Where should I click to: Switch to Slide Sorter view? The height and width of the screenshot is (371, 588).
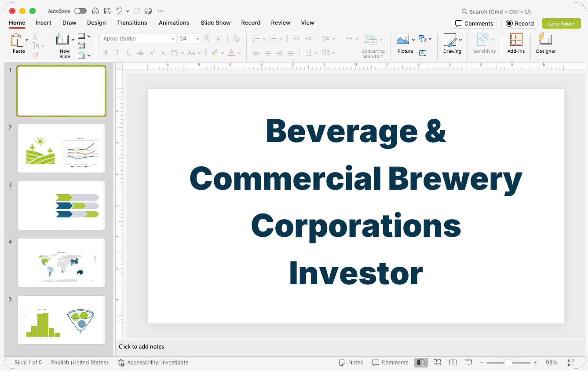tap(437, 362)
